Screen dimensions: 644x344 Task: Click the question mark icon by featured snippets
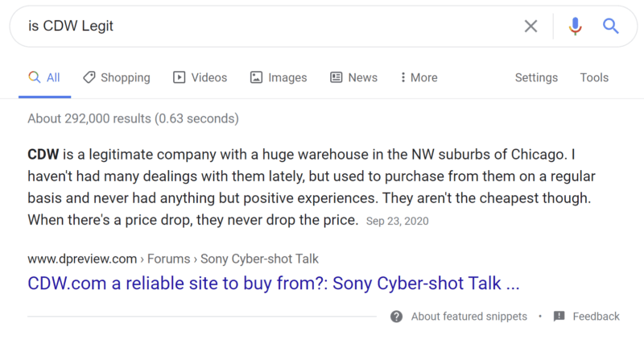point(397,317)
